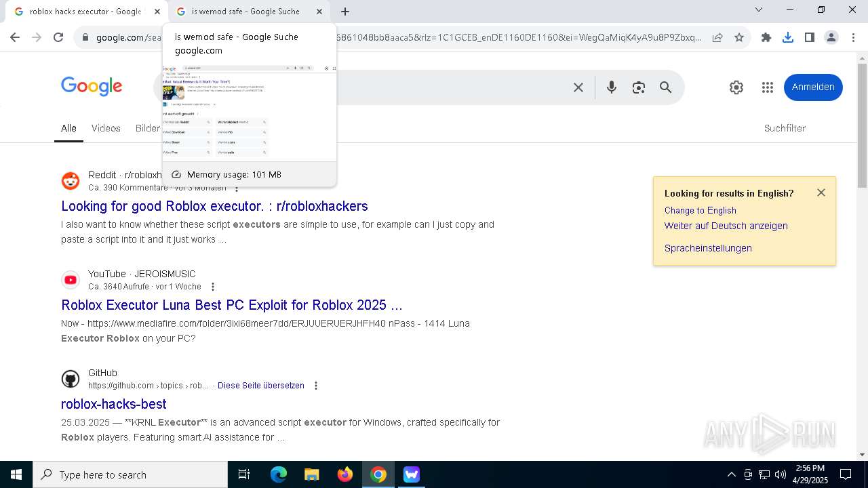
Task: Select the Videos search filter
Action: click(x=106, y=128)
